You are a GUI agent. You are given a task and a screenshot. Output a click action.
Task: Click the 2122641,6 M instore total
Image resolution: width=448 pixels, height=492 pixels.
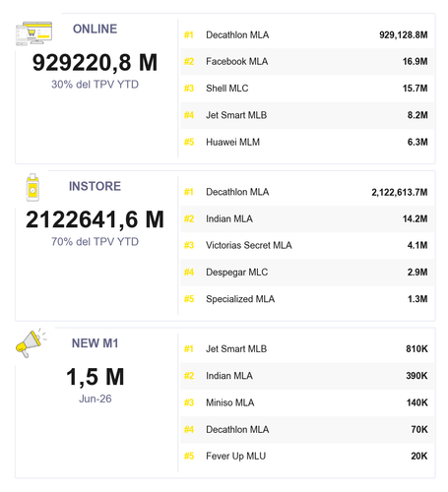tap(95, 219)
